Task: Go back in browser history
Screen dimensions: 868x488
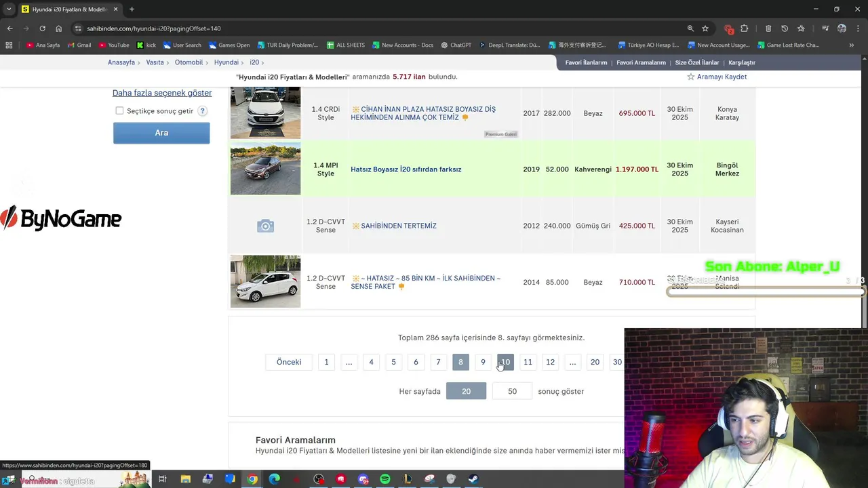Action: click(x=9, y=28)
